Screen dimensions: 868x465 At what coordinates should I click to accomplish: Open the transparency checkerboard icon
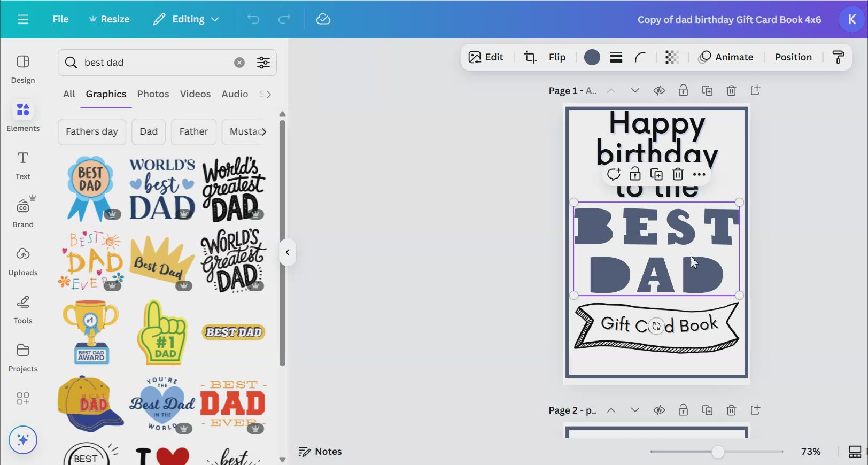coord(672,57)
